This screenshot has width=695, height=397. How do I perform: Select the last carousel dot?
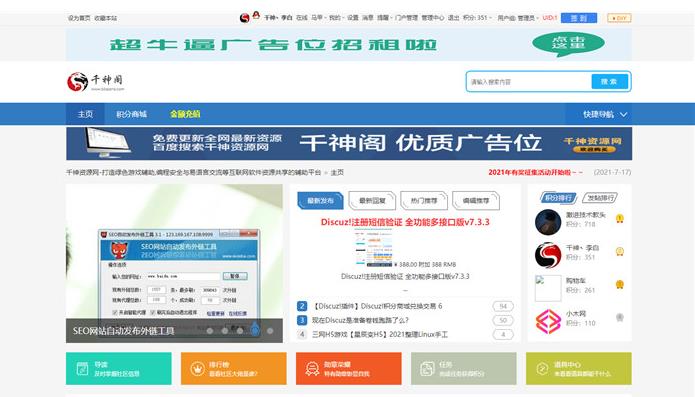(x=270, y=331)
